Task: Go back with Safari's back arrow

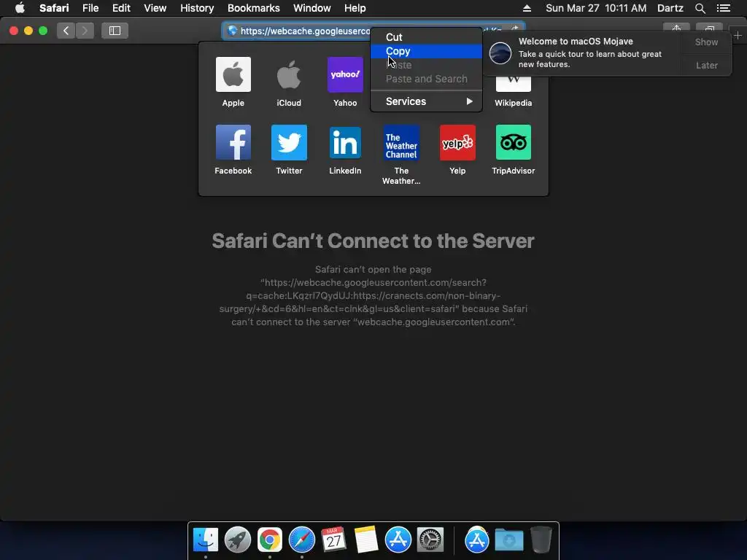Action: (x=66, y=31)
